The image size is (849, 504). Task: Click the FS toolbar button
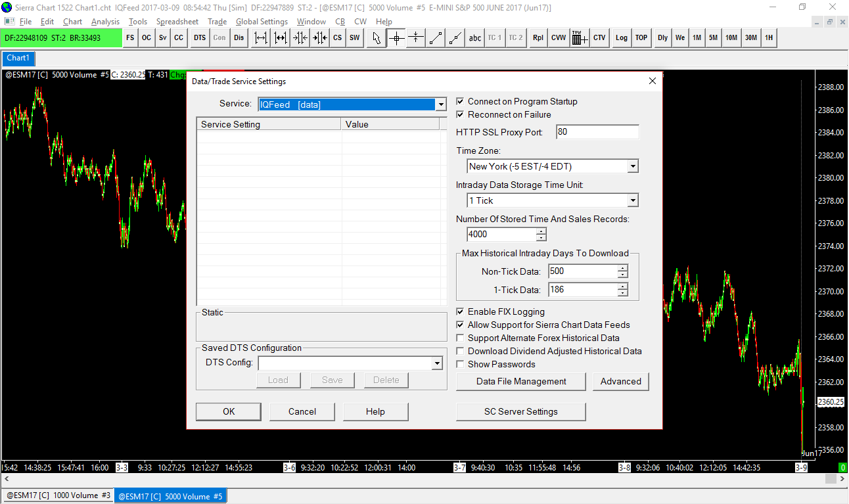tap(130, 38)
